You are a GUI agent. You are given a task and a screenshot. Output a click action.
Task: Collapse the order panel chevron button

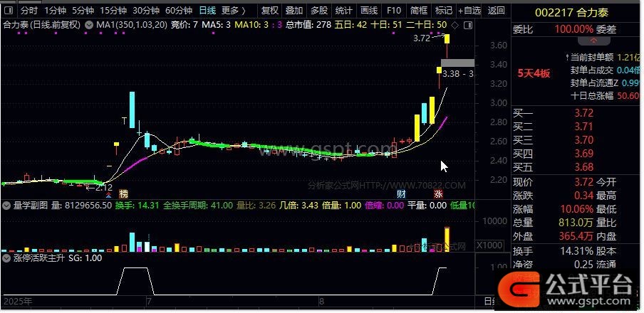click(x=594, y=41)
